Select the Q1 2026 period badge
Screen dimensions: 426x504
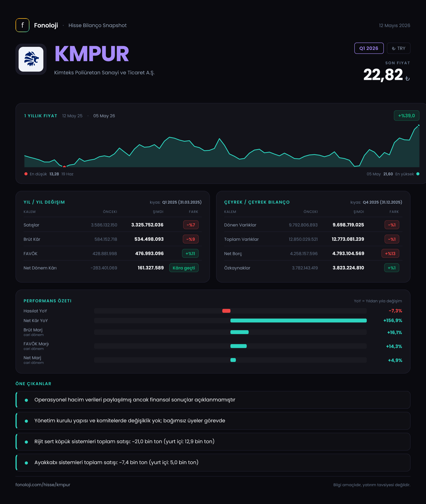(369, 48)
